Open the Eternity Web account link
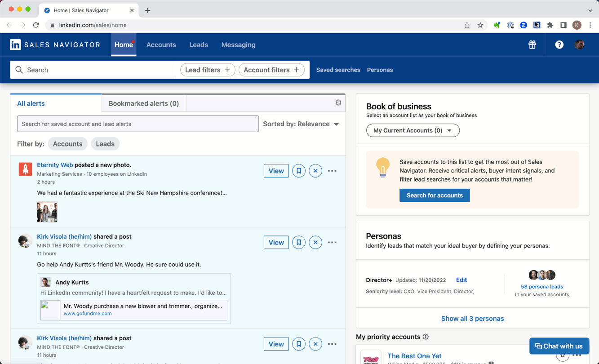 pos(55,165)
